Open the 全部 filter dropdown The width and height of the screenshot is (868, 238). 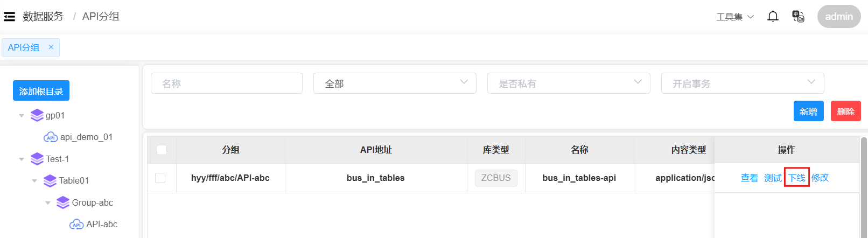(395, 83)
